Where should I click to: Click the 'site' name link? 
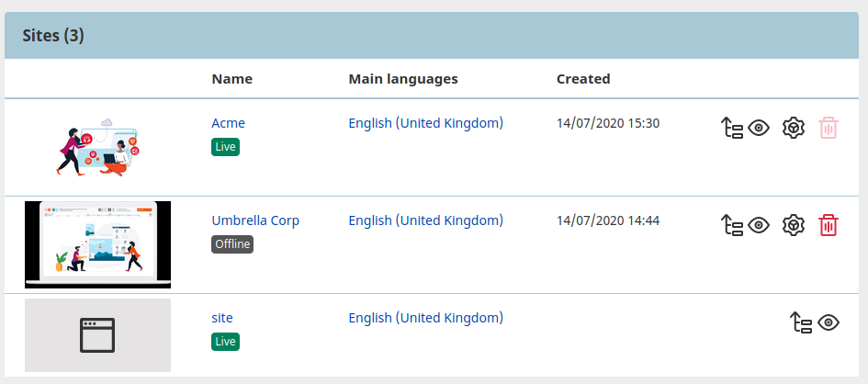[222, 318]
